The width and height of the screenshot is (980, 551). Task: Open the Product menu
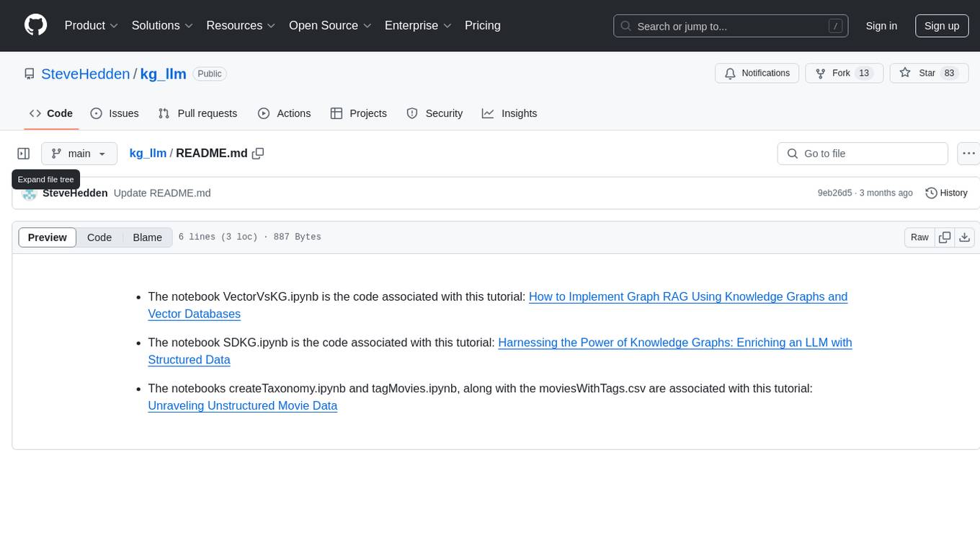coord(92,25)
